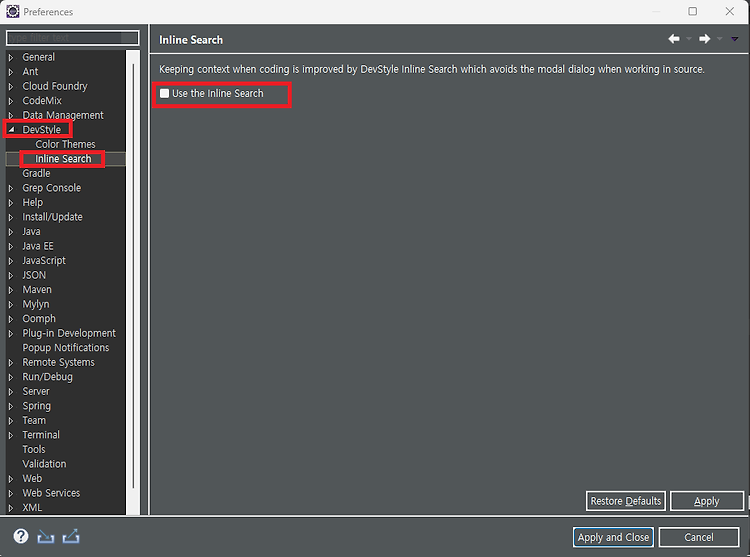Expand the General tree node
The height and width of the screenshot is (557, 750).
(11, 57)
